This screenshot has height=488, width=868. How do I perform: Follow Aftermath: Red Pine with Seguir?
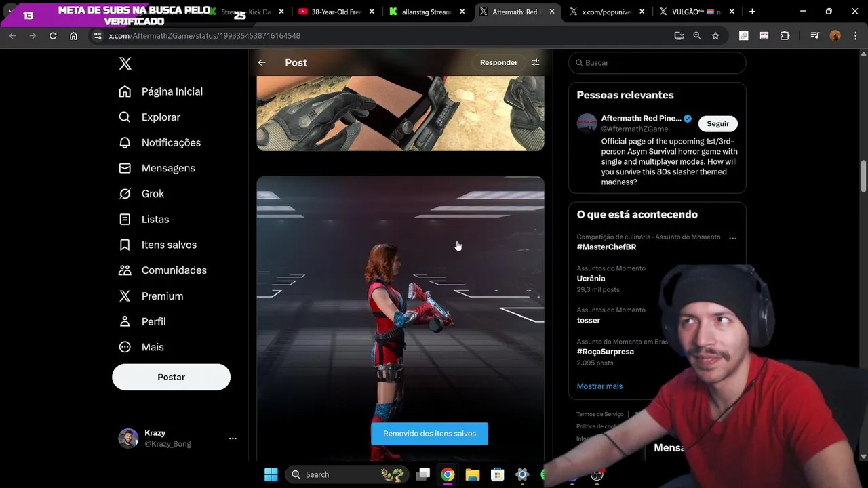tap(717, 124)
